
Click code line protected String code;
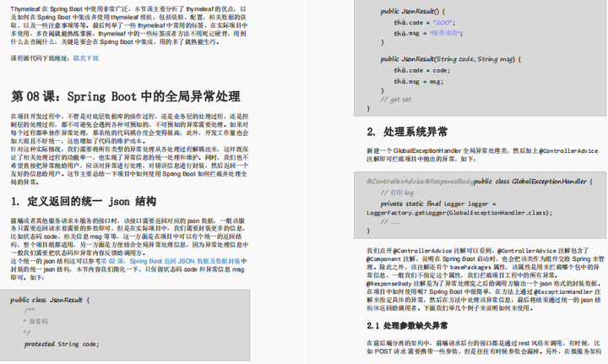[x=62, y=344]
